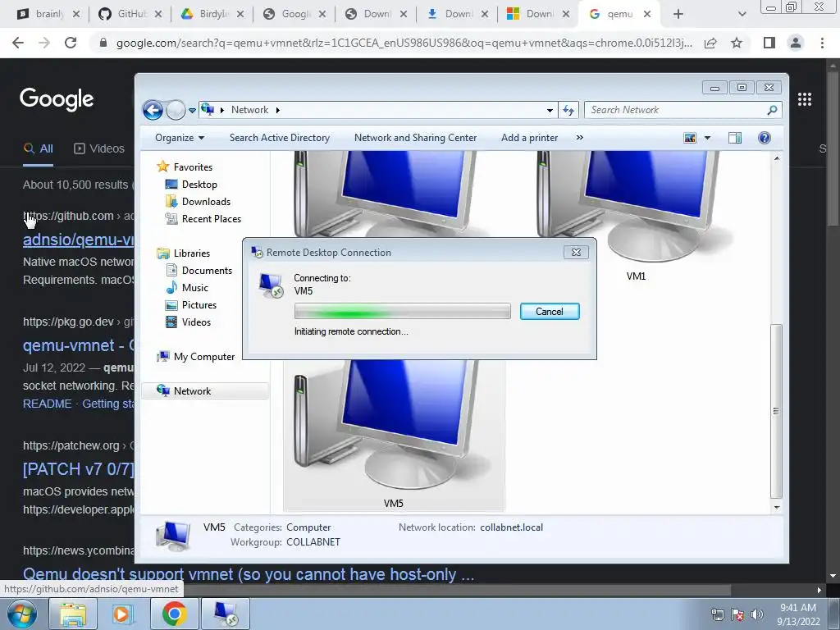Screen dimensions: 840x630
Task: Open the qemu-vmnet pkg.go.dev result
Action: coord(78,345)
